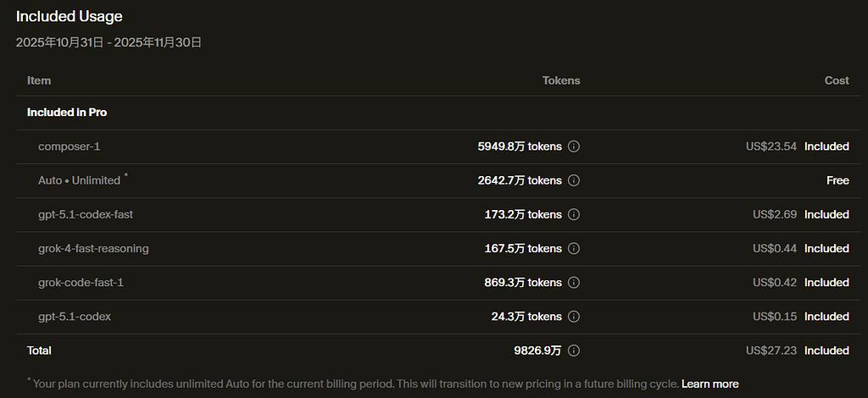Open info icon for grok-code-fast-1 tokens
The image size is (868, 398).
click(x=574, y=283)
